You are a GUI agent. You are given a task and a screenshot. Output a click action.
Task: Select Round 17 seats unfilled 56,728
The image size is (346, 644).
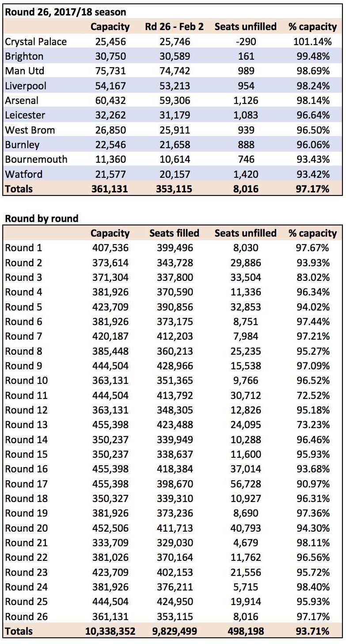coord(246,483)
